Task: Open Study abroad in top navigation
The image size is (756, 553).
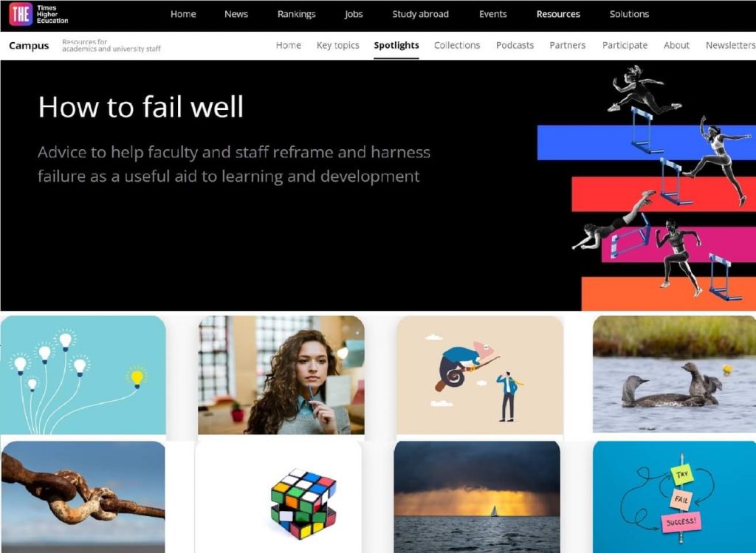Action: click(420, 15)
